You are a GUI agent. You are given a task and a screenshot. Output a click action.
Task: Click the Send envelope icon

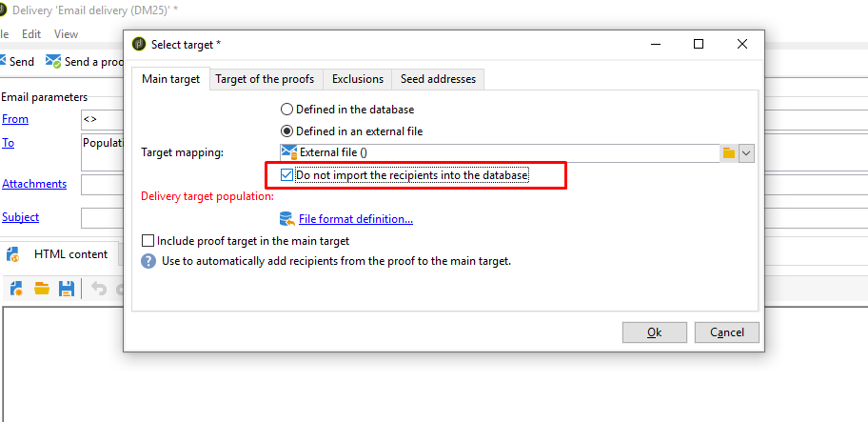coord(2,61)
